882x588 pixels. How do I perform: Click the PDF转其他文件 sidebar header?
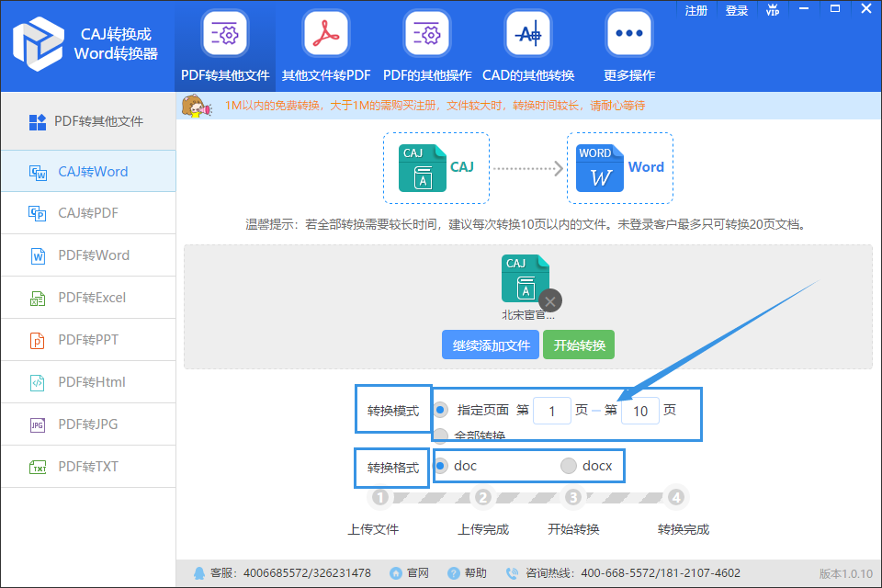click(x=88, y=121)
